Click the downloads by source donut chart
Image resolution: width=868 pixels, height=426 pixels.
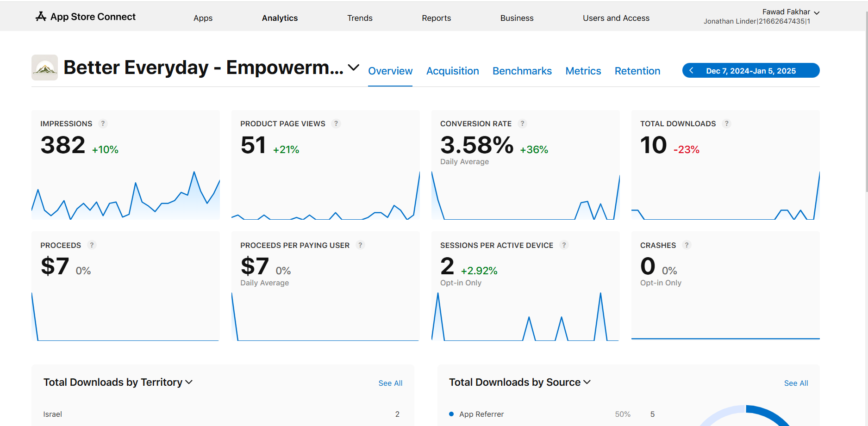(745, 416)
